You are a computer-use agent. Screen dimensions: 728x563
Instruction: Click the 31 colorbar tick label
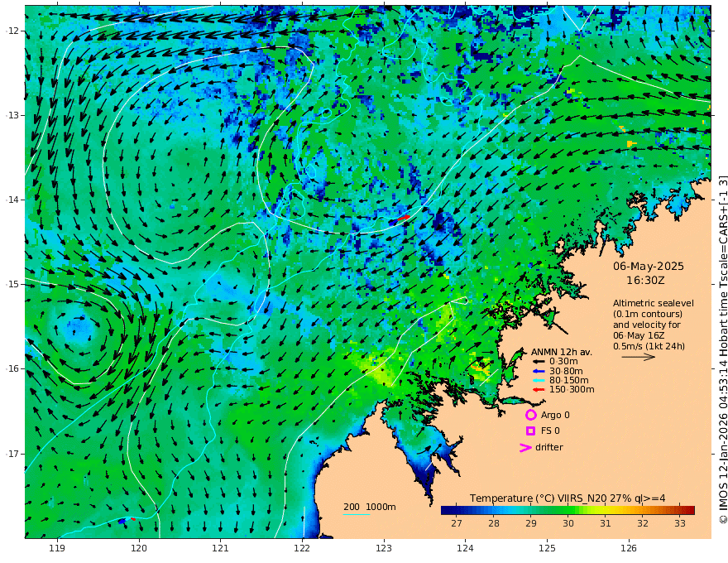[605, 523]
